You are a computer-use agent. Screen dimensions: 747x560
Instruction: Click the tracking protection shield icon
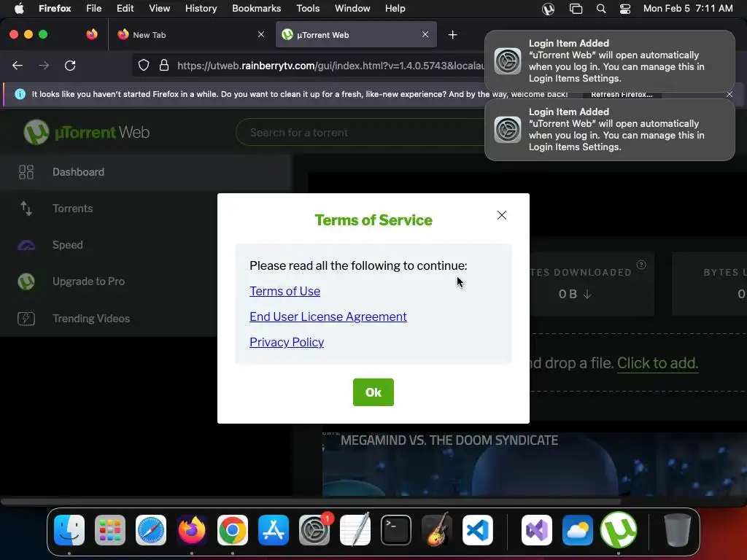[x=144, y=65]
